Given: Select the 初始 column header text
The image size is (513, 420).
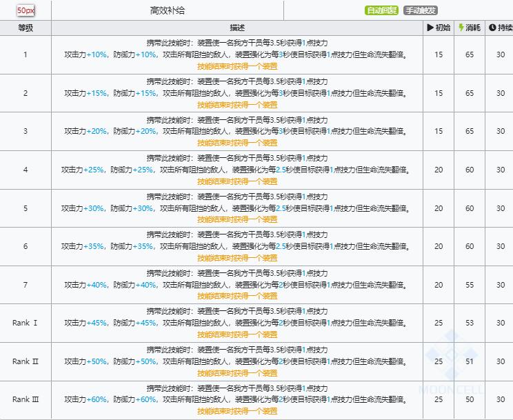Looking at the screenshot, I should (443, 28).
